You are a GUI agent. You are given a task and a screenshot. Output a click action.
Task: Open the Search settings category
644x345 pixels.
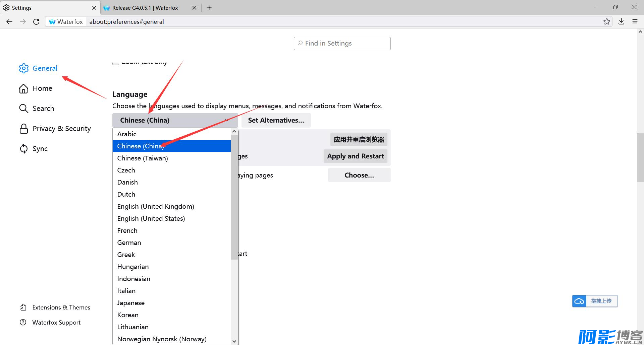tap(37, 109)
